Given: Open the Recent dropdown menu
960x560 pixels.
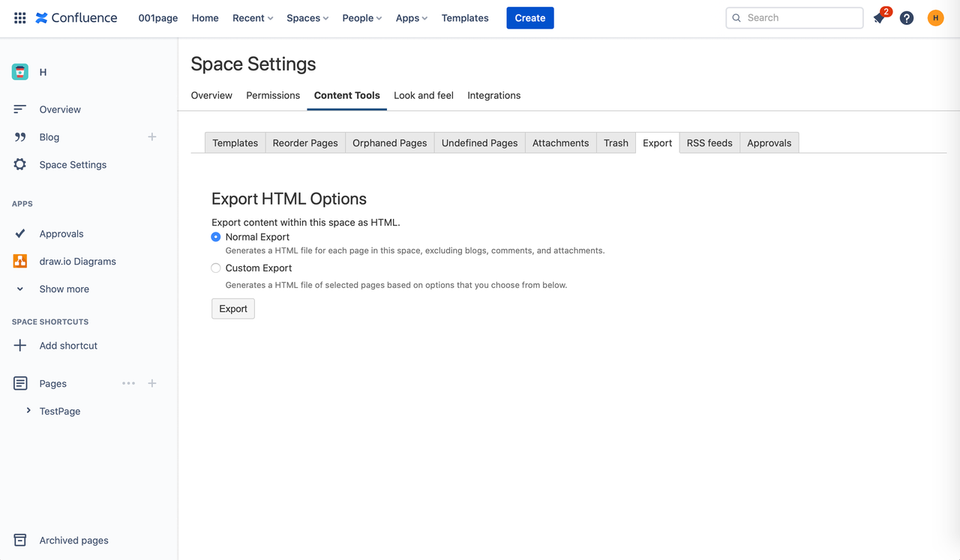Looking at the screenshot, I should pyautogui.click(x=253, y=18).
